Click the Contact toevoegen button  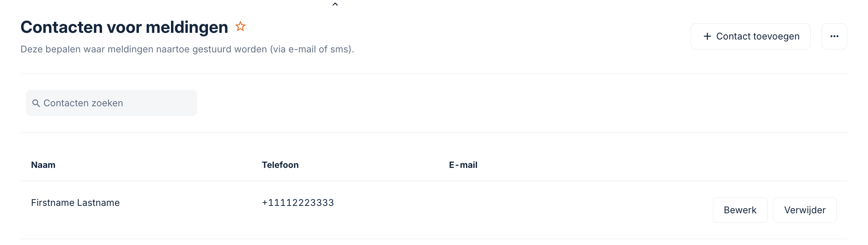point(750,36)
